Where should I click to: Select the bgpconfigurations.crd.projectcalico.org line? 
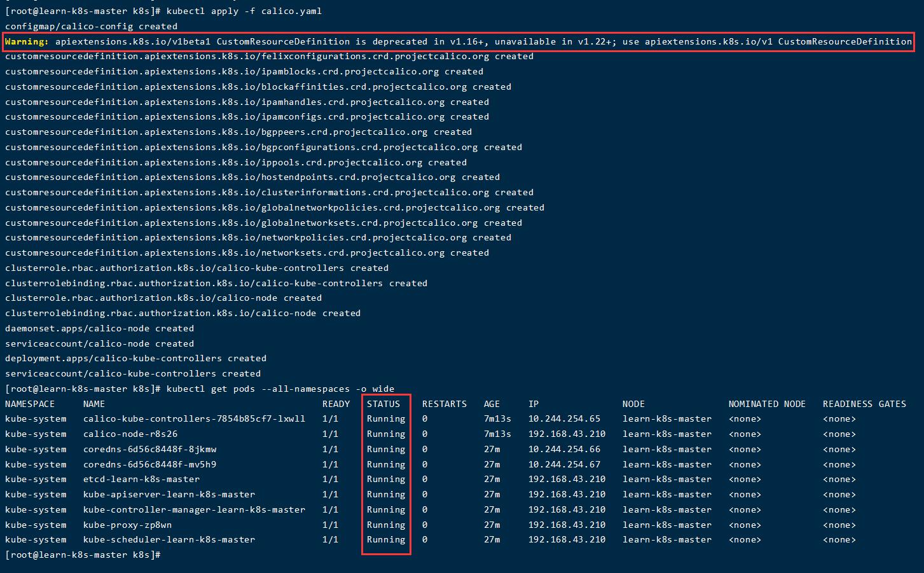(x=264, y=148)
